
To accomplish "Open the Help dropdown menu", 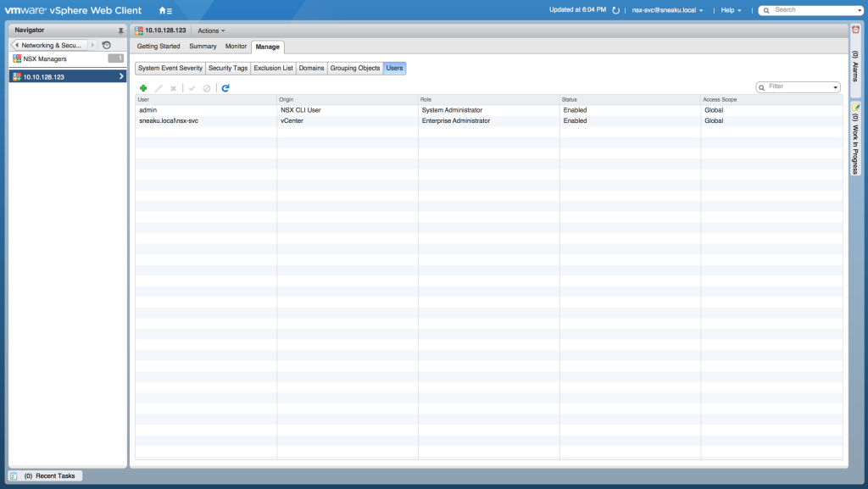I will (x=731, y=10).
